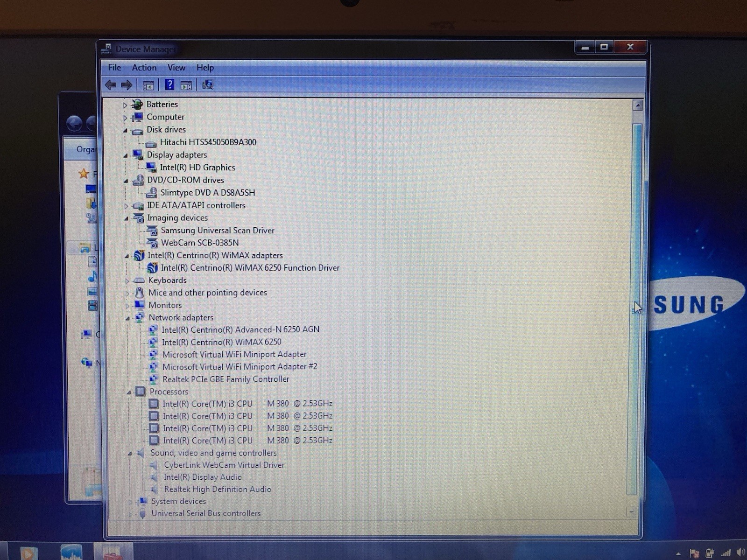747x560 pixels.
Task: Select the Universal Serial Bus controllers icon
Action: coord(143,513)
